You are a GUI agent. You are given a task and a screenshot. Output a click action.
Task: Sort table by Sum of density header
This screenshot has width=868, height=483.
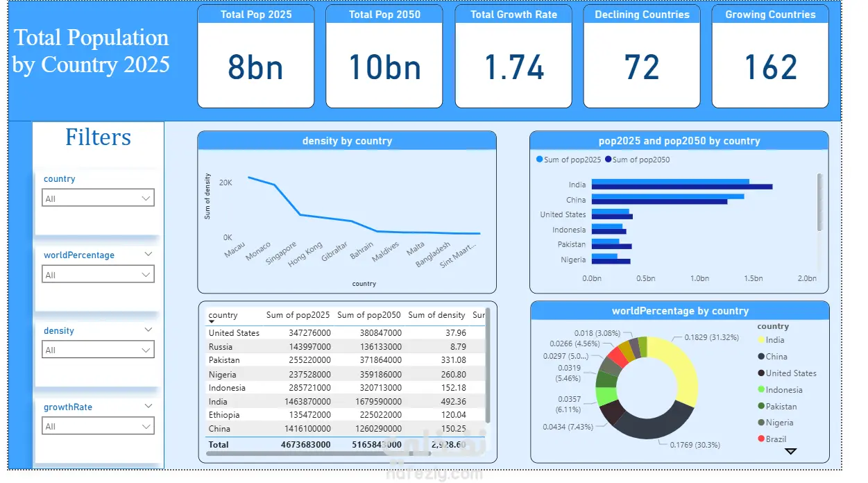437,315
